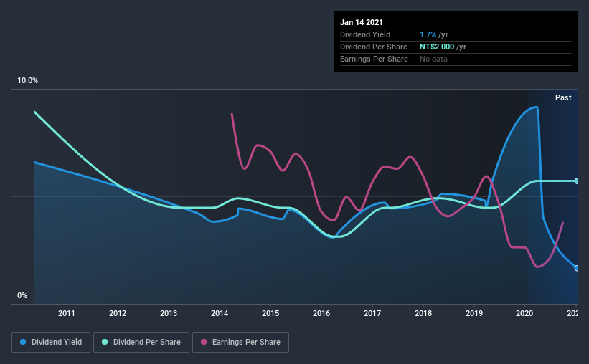Click the No data earnings value
This screenshot has width=589, height=364.
click(433, 59)
